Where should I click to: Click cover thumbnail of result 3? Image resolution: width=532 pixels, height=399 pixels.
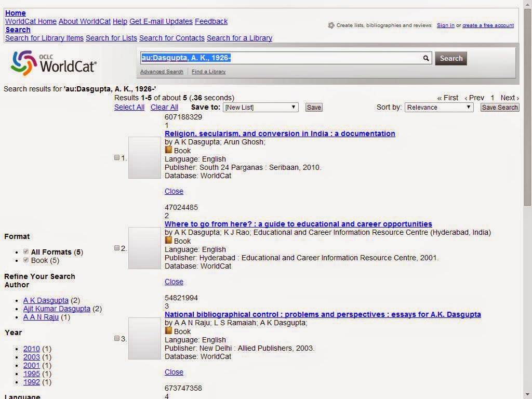pos(144,338)
